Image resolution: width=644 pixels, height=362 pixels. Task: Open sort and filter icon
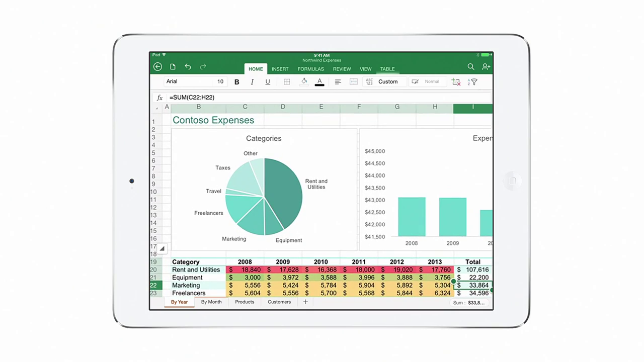(x=472, y=82)
